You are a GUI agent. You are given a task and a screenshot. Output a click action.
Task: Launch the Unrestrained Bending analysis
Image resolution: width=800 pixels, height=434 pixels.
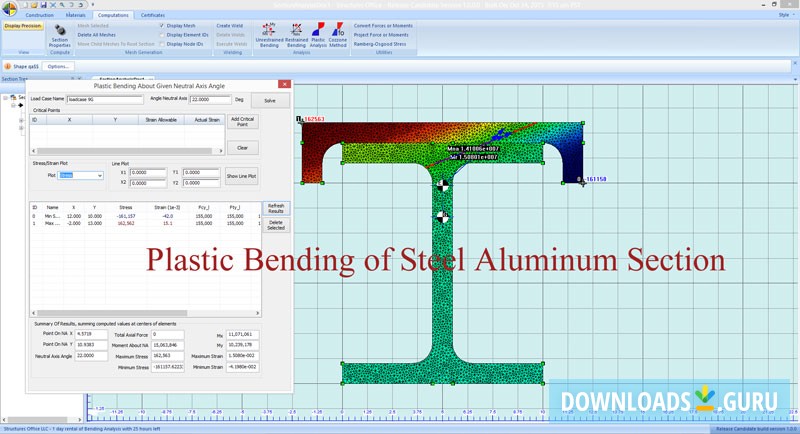coord(269,35)
